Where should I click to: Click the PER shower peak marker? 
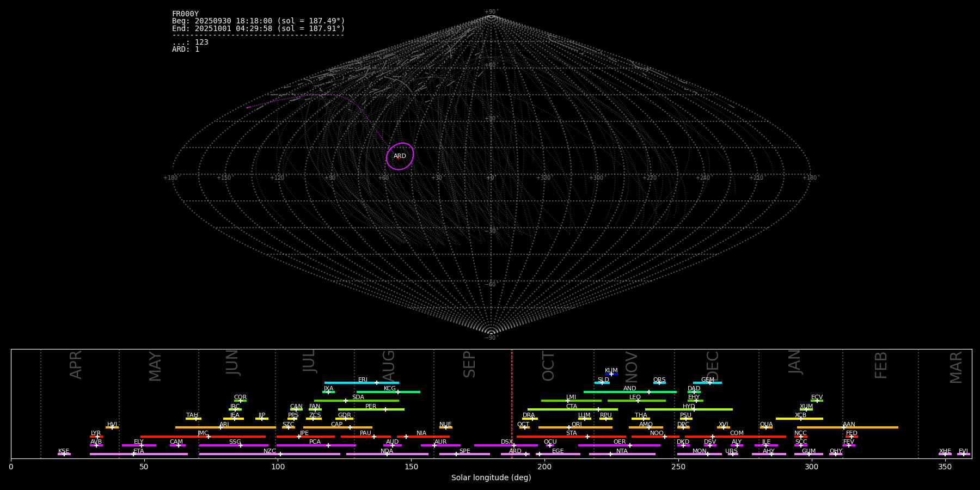[x=385, y=409]
